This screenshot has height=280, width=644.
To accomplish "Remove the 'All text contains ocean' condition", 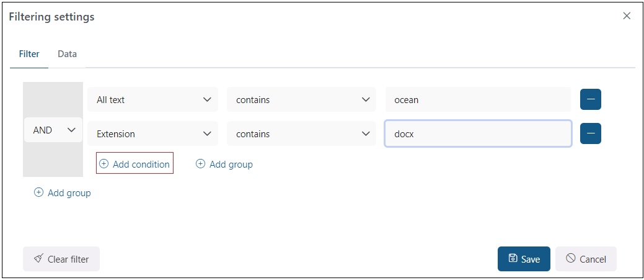I will [590, 99].
